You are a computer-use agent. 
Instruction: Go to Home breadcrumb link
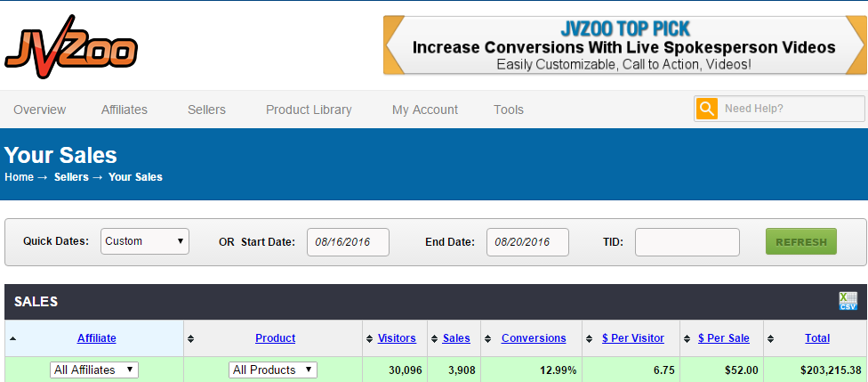[x=19, y=177]
